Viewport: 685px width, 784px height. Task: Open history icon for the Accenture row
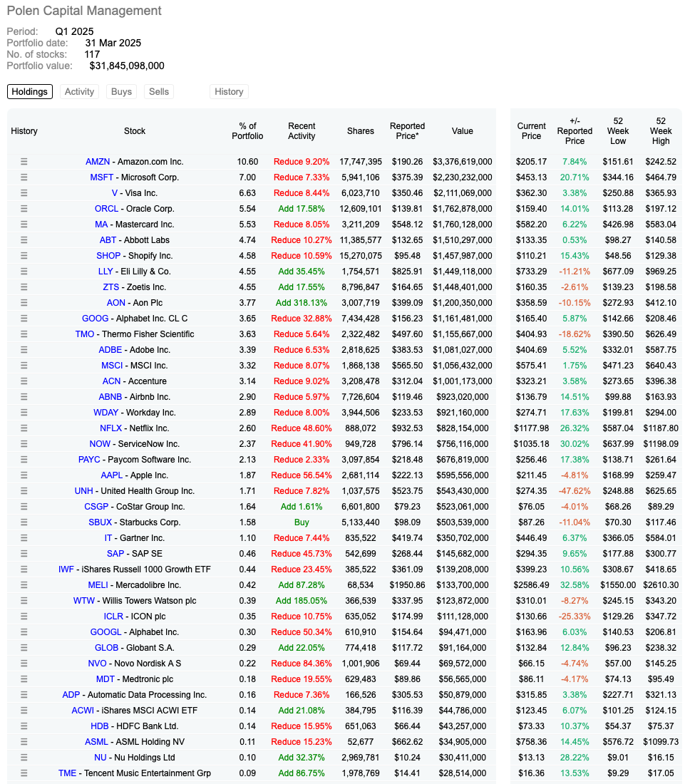[x=24, y=381]
